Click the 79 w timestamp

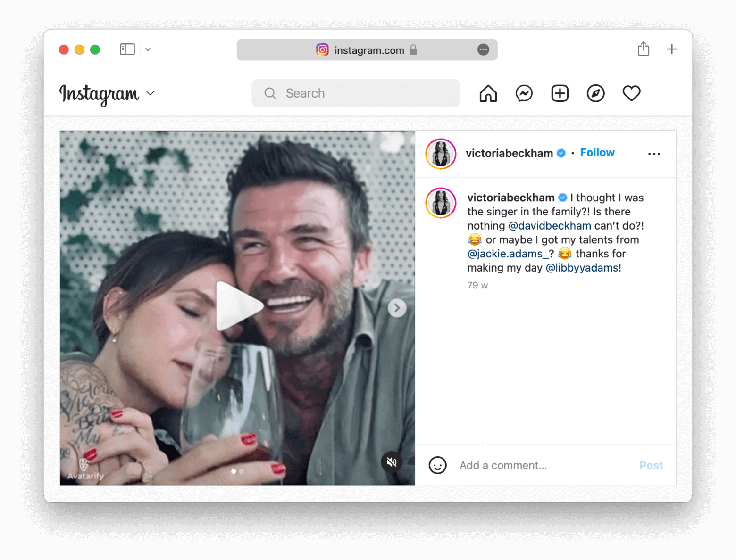477,285
